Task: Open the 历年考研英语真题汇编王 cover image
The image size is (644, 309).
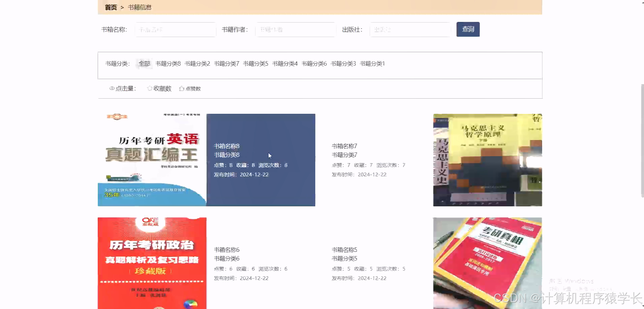Action: click(x=152, y=160)
